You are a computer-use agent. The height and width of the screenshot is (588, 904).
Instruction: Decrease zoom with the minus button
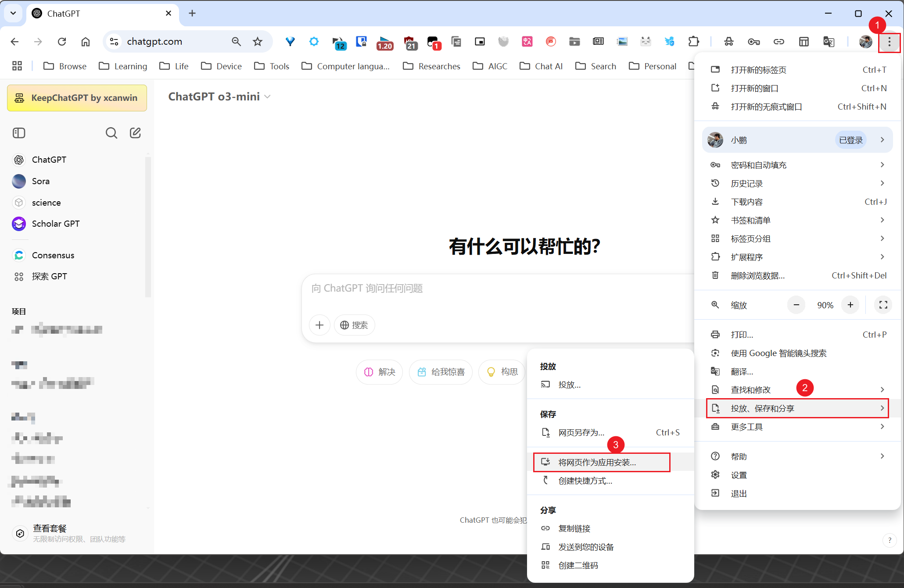796,305
